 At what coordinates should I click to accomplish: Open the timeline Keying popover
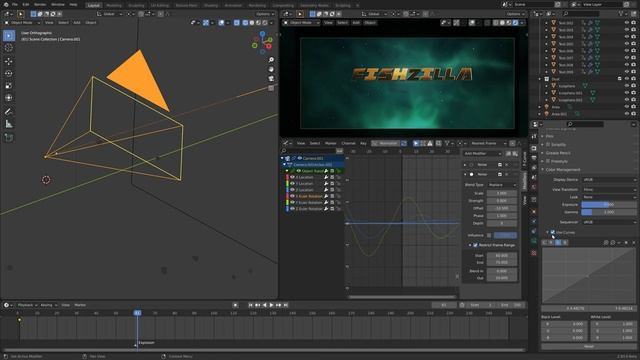pos(48,305)
